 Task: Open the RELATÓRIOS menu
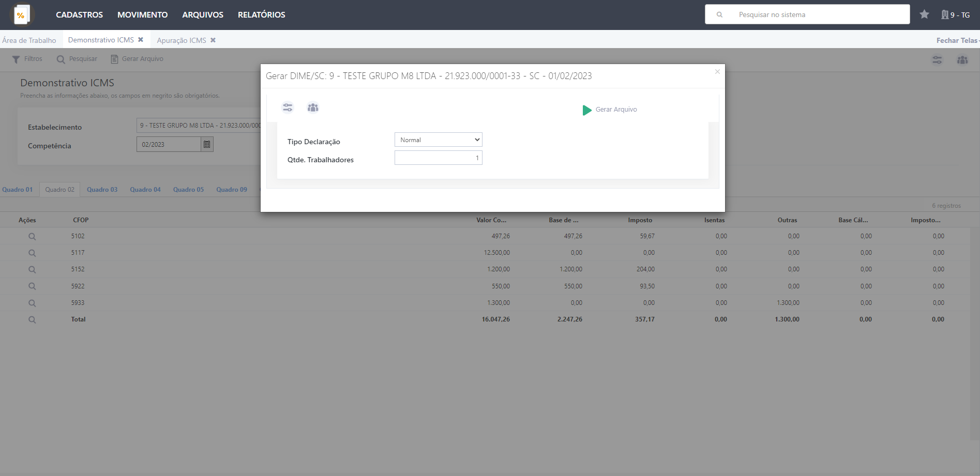tap(261, 15)
